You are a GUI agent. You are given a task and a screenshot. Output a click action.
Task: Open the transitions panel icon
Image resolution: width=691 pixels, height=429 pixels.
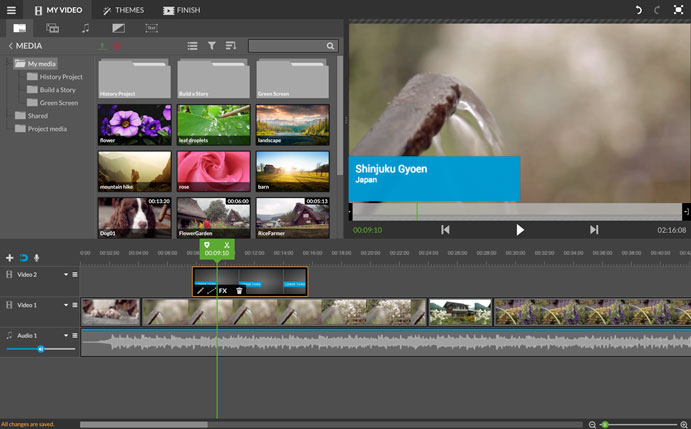tap(119, 28)
